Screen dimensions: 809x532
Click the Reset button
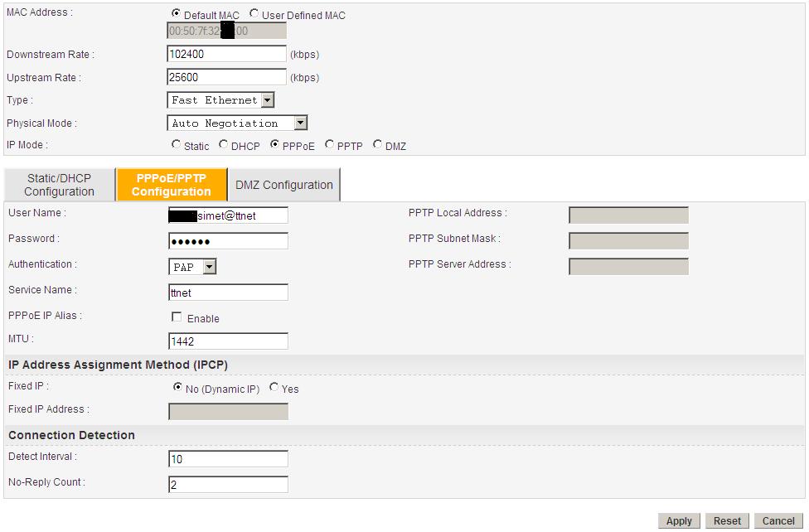(x=727, y=521)
